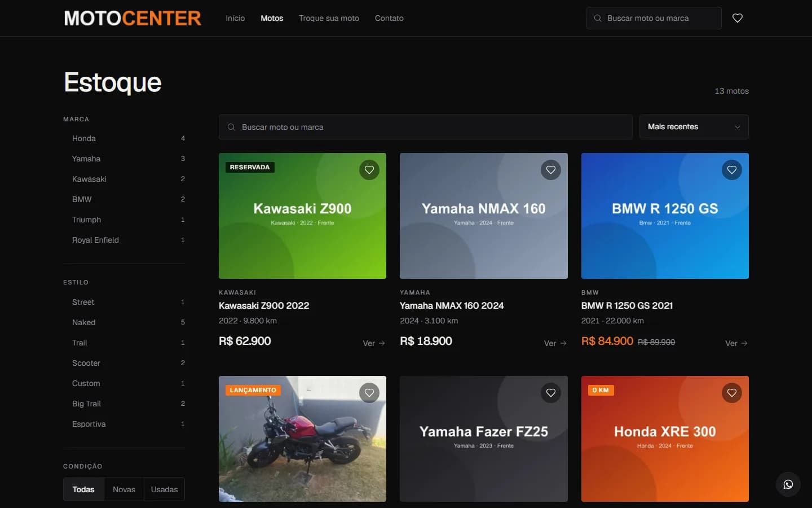Click Ver link for Kawasaki Z900
The width and height of the screenshot is (812, 508).
(x=374, y=343)
